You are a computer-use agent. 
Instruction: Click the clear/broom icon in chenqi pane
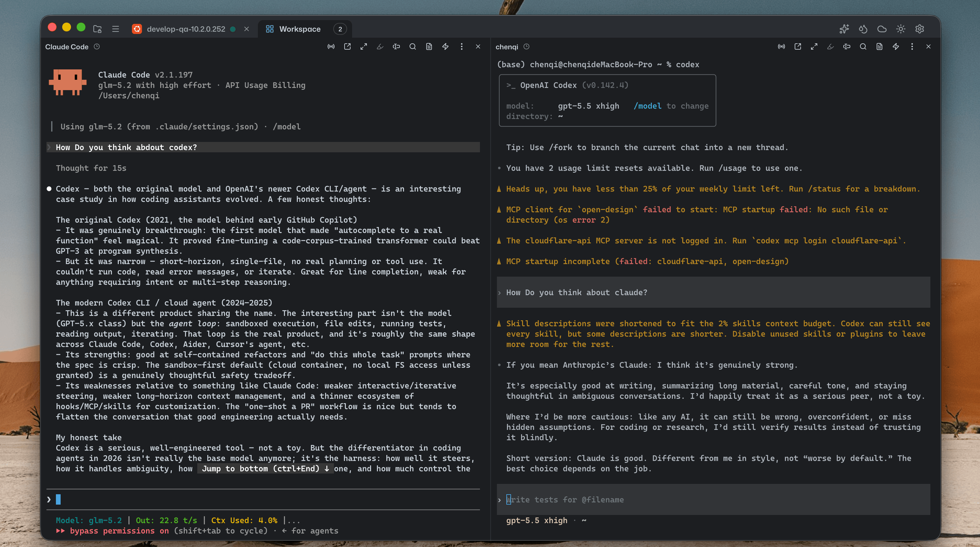(830, 46)
